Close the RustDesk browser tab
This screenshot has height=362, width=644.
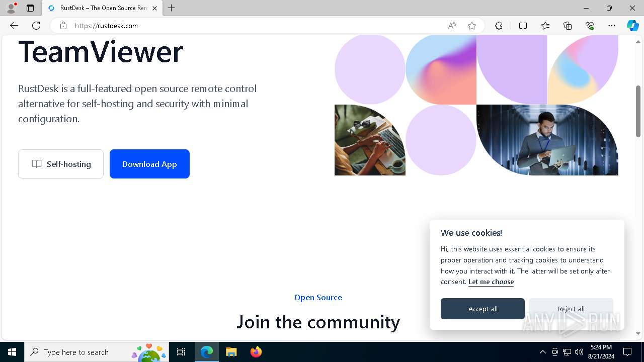point(155,8)
